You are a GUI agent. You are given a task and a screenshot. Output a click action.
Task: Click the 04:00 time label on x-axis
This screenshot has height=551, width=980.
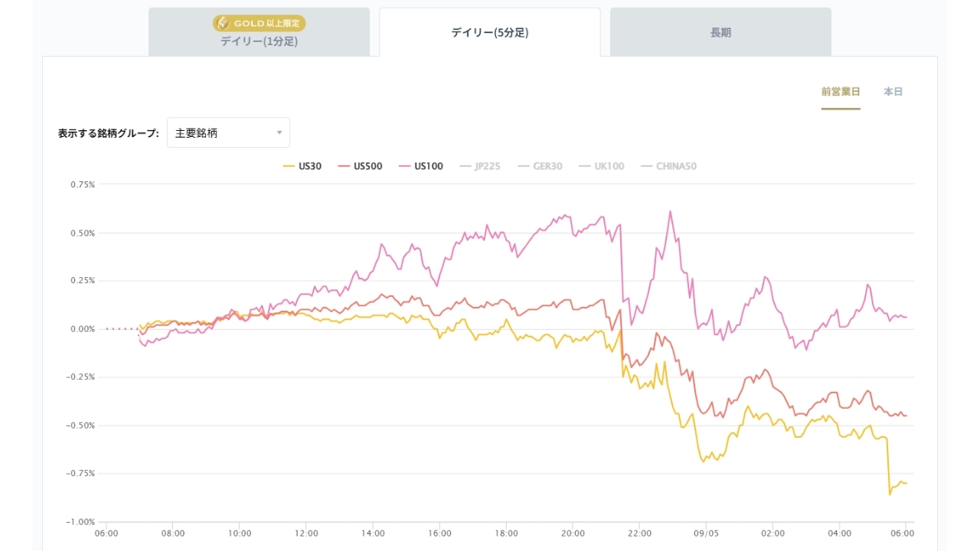coord(839,533)
